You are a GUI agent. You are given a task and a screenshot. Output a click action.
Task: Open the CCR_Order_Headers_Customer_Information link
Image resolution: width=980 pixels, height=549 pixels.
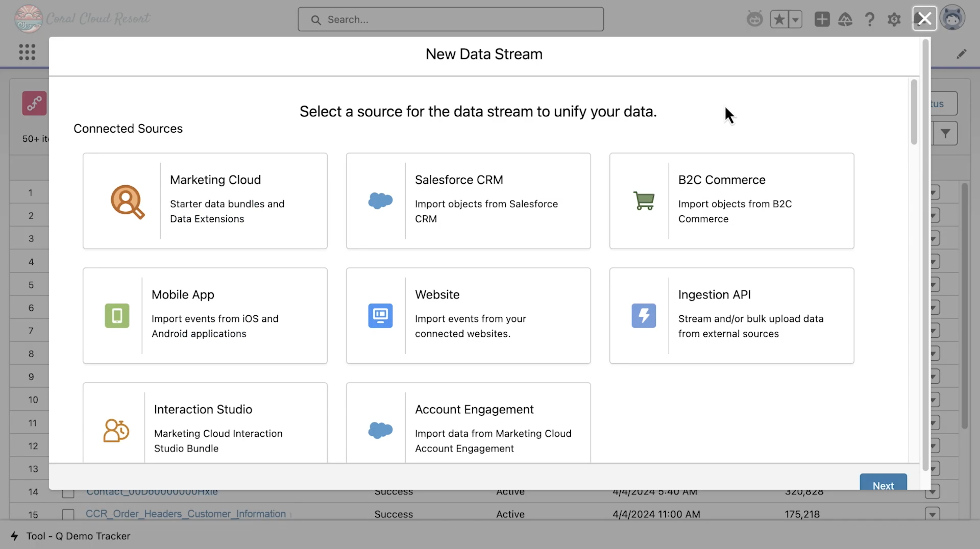click(x=185, y=514)
